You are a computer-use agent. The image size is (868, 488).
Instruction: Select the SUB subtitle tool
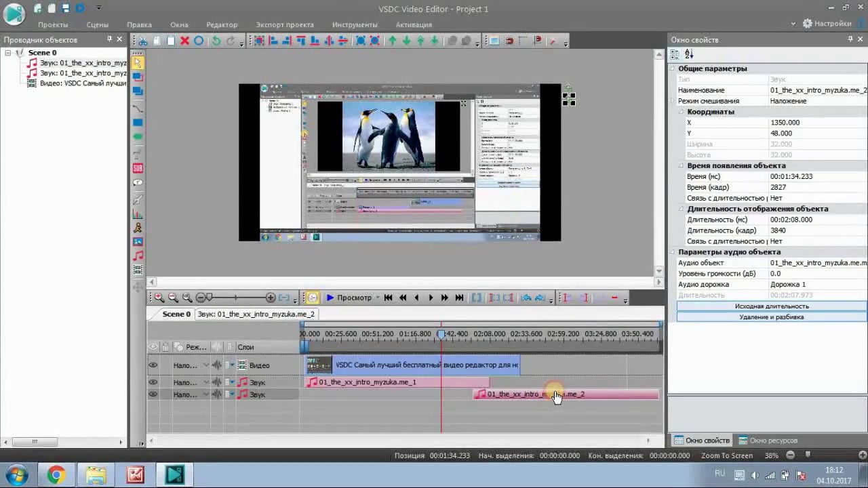click(x=138, y=168)
